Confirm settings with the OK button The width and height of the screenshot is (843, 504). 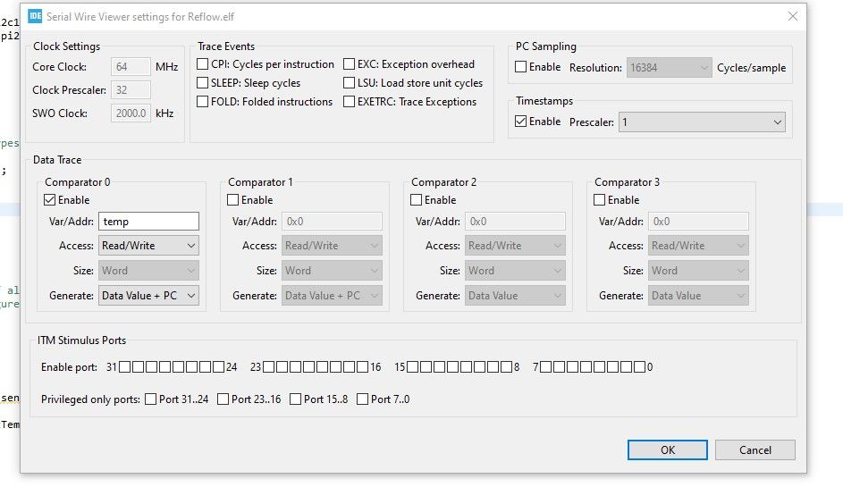[668, 450]
